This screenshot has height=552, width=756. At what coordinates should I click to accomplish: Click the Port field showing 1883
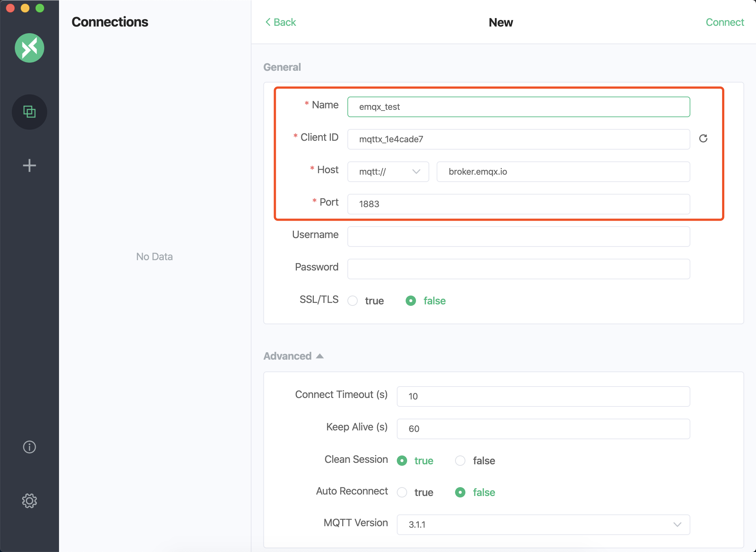[519, 204]
